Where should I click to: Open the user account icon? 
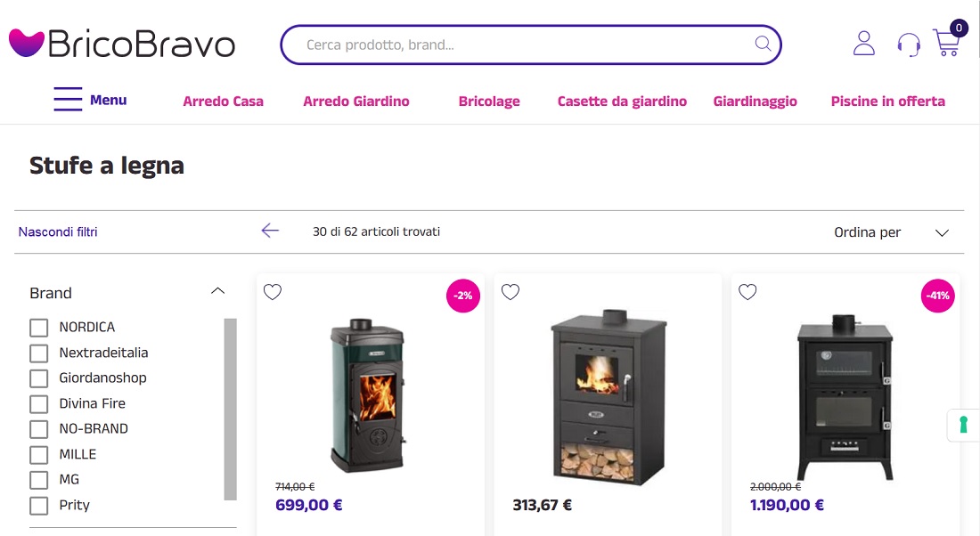click(x=864, y=43)
